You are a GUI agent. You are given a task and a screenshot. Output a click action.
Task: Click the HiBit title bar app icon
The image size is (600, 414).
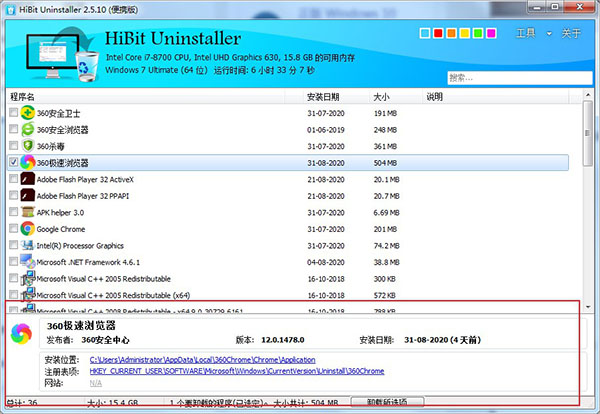pyautogui.click(x=11, y=10)
